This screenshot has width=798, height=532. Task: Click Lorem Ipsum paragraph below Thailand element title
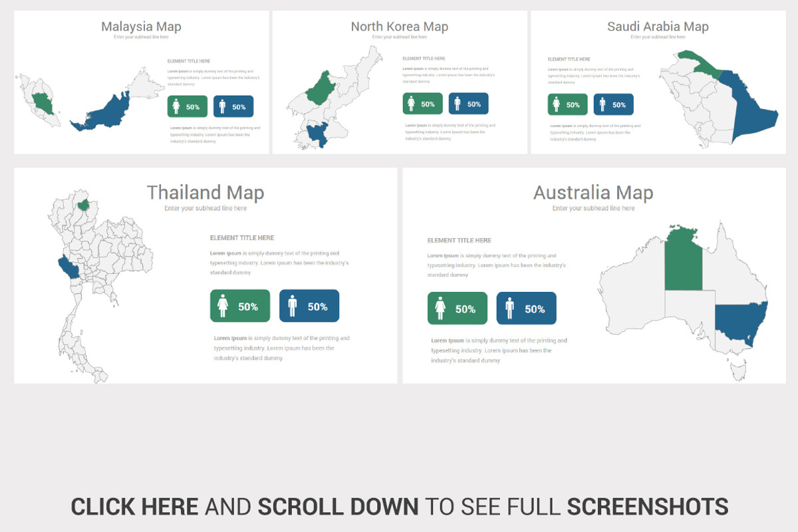(279, 263)
